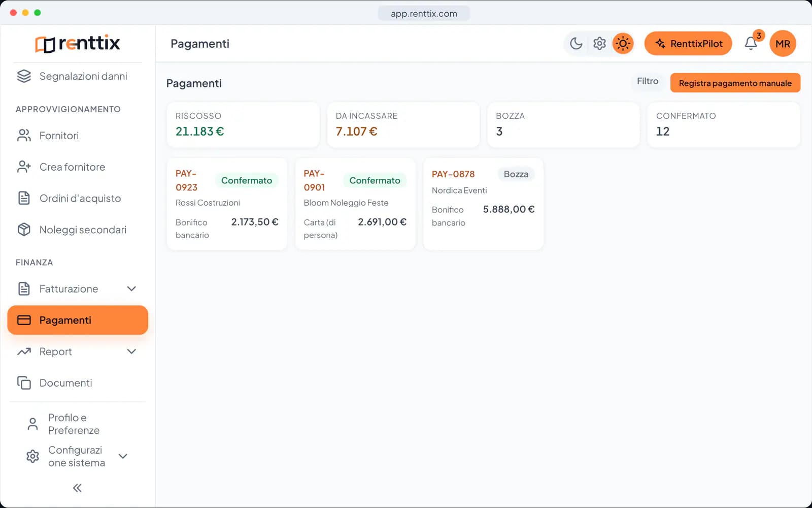The image size is (812, 508).
Task: Click the Ordini d'acquisto document icon
Action: pyautogui.click(x=24, y=198)
